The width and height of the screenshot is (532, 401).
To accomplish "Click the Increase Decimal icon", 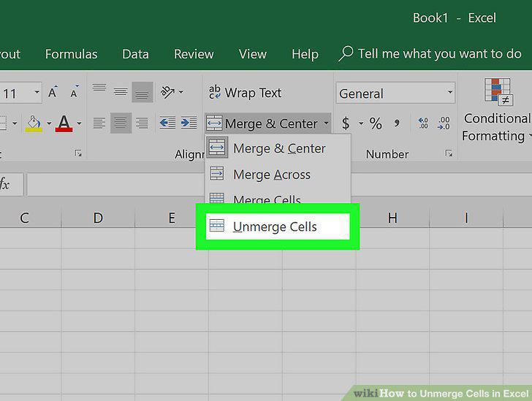I will [423, 123].
